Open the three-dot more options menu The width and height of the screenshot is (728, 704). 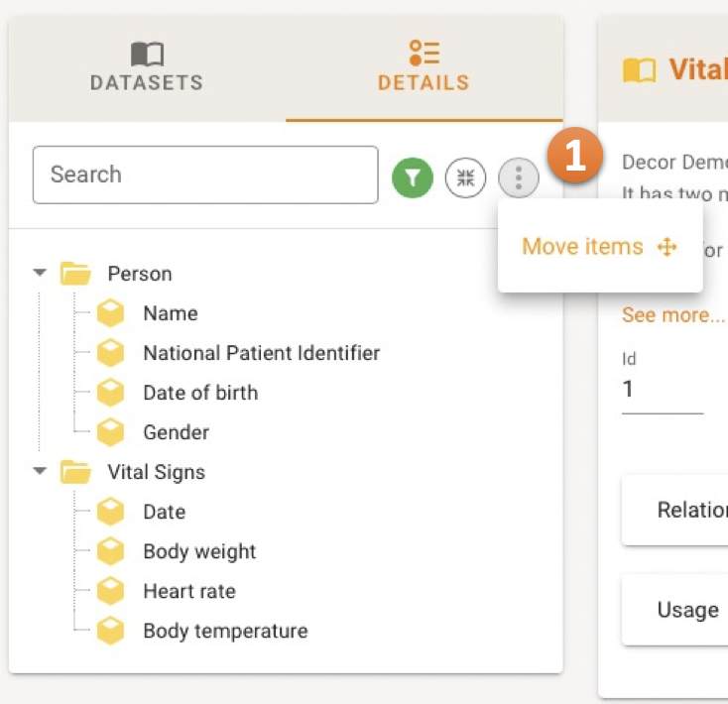click(x=518, y=178)
